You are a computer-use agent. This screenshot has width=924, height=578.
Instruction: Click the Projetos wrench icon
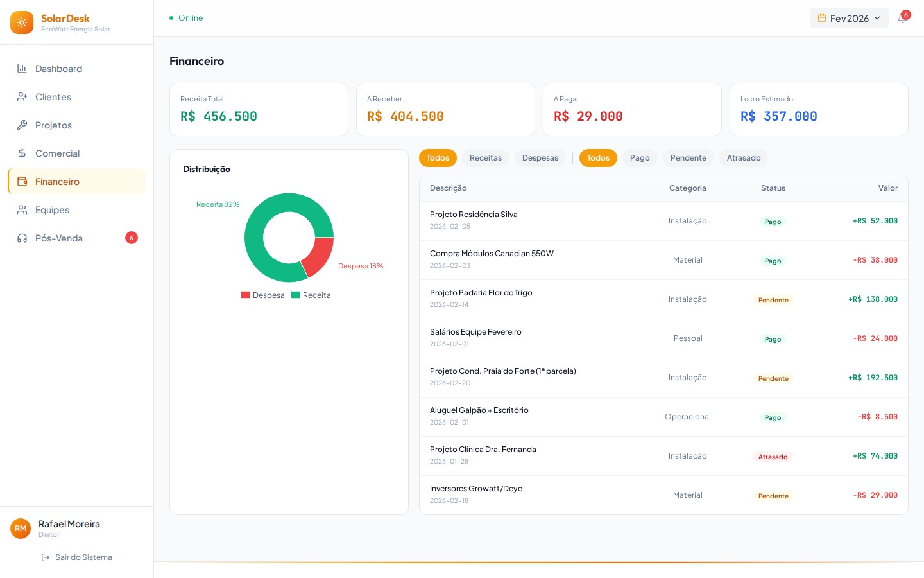coord(22,125)
